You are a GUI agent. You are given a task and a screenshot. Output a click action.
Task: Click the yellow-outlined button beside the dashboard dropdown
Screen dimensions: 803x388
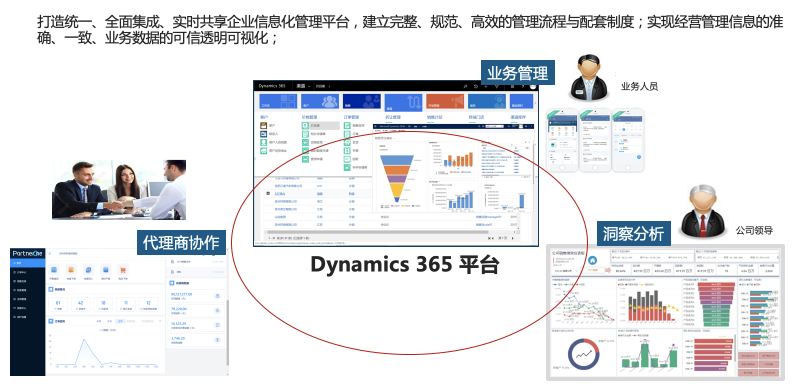593,270
